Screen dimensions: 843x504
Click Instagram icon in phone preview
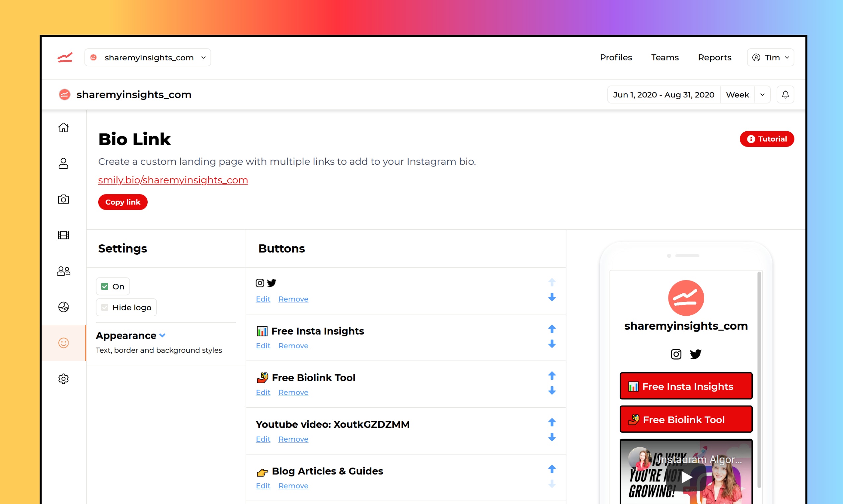coord(676,354)
